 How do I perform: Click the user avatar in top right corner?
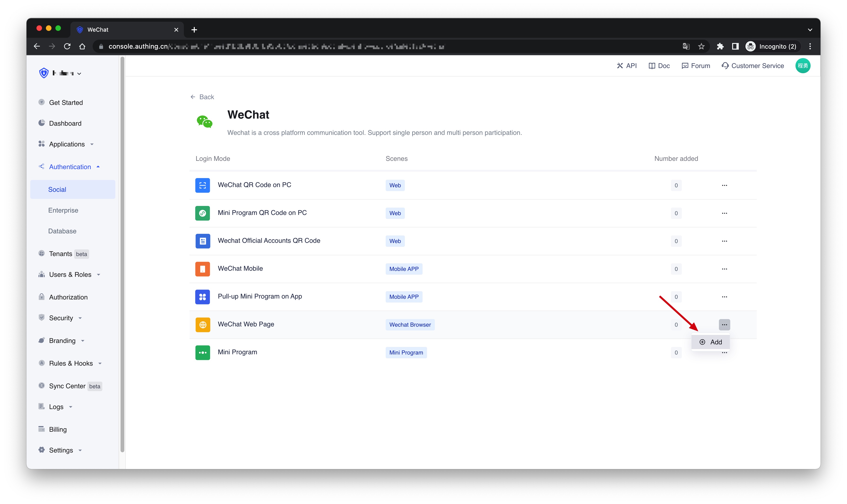pyautogui.click(x=803, y=66)
